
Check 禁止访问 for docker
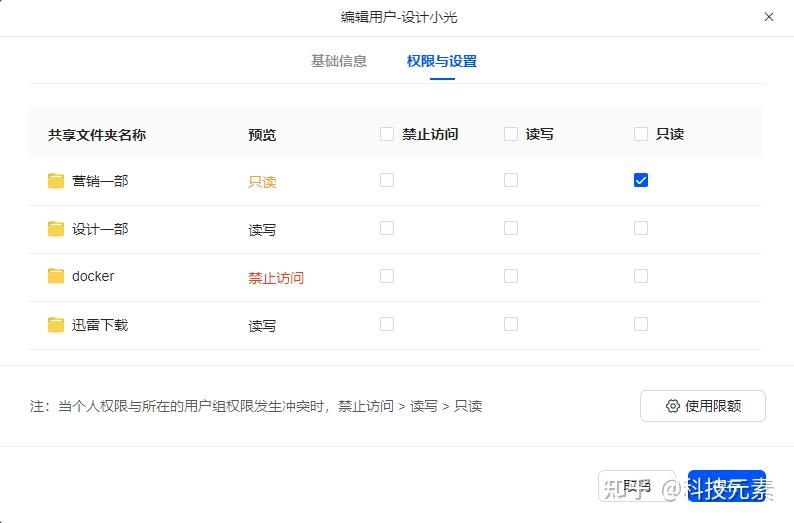pyautogui.click(x=387, y=276)
